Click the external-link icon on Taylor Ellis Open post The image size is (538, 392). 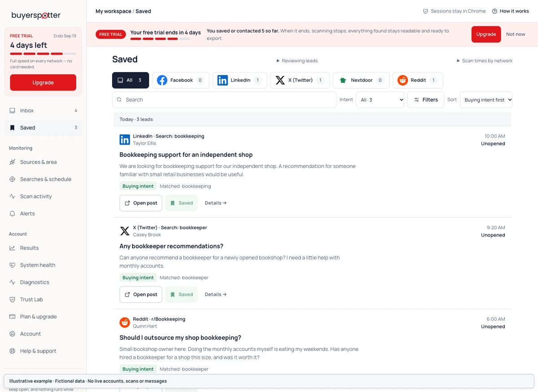click(127, 203)
